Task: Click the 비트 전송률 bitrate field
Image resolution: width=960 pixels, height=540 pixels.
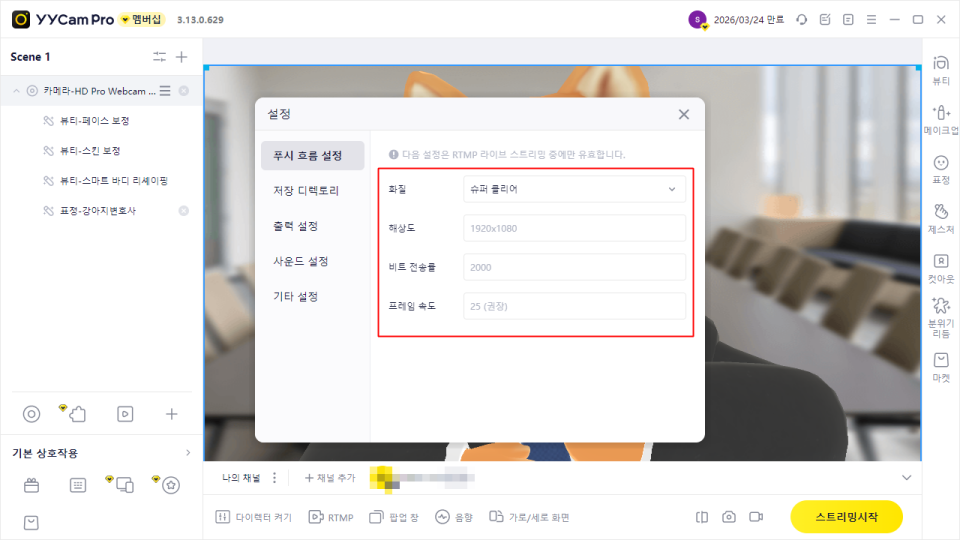Action: pyautogui.click(x=574, y=267)
